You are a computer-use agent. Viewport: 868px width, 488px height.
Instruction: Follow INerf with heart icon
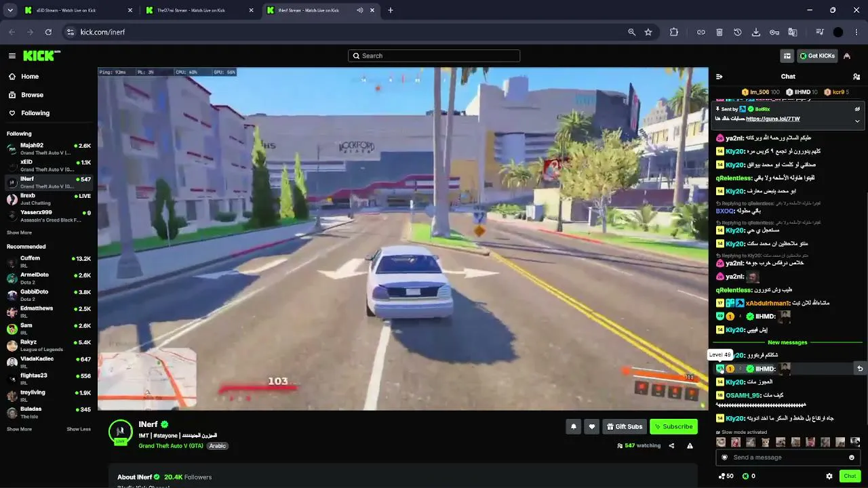(x=592, y=426)
